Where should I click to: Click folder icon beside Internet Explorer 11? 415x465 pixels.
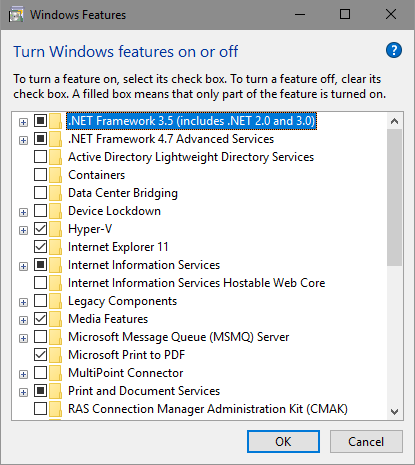point(55,247)
